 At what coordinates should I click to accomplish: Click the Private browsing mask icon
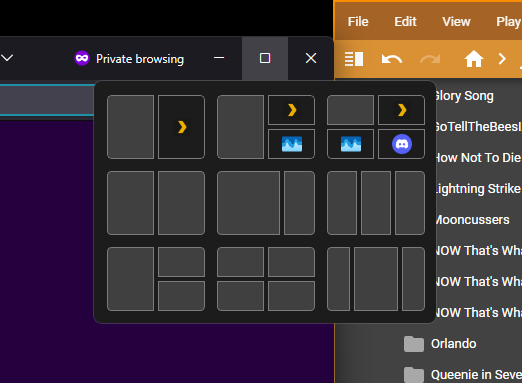coord(82,58)
